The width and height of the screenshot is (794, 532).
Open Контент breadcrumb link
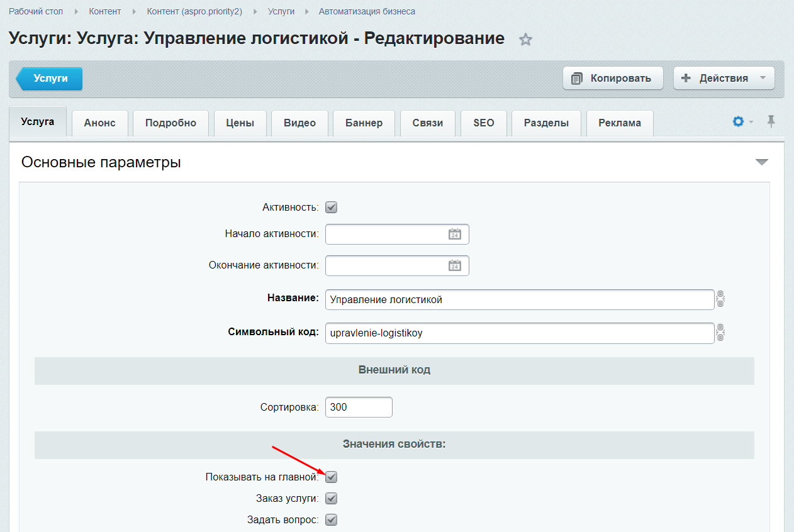click(105, 11)
